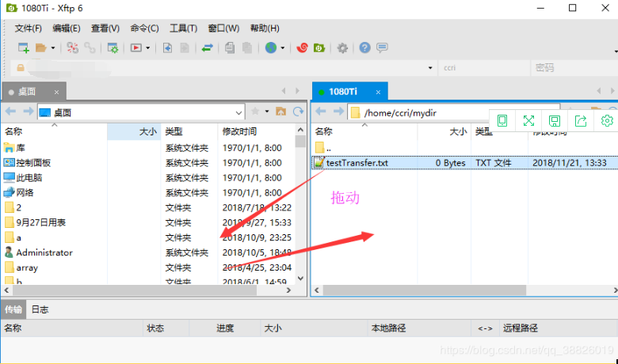Select the 9月27日用表 folder
The width and height of the screenshot is (618, 364).
tap(35, 222)
